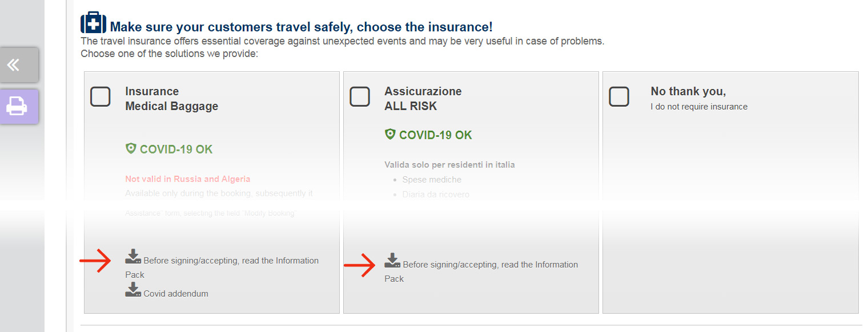Click 'Not valid in Russia and Algeria' notice
The height and width of the screenshot is (332, 868).
(187, 179)
